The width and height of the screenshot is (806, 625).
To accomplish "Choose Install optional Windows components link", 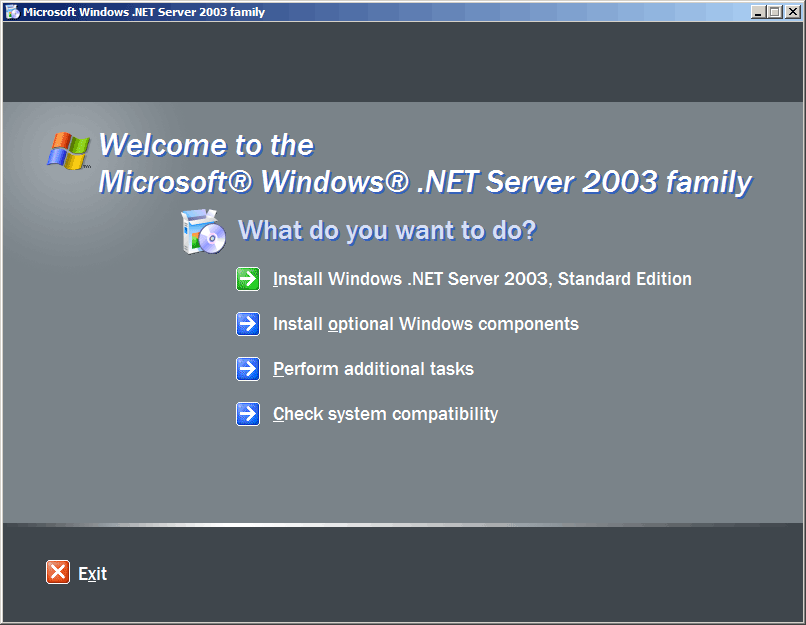I will point(426,324).
